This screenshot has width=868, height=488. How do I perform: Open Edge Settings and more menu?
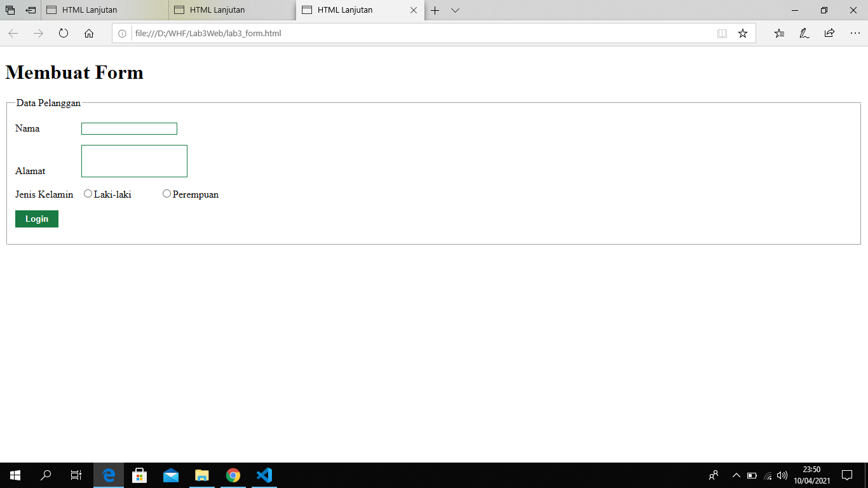855,34
